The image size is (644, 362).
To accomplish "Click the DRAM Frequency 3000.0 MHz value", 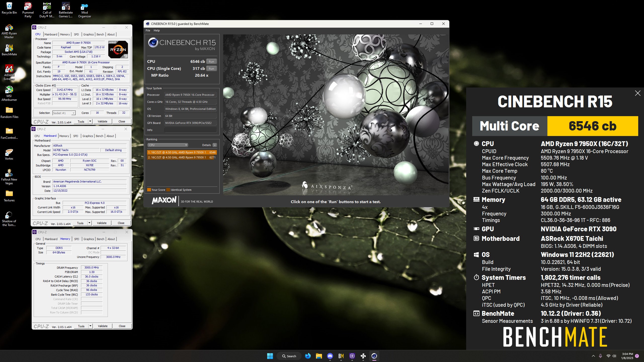I will tap(92, 267).
